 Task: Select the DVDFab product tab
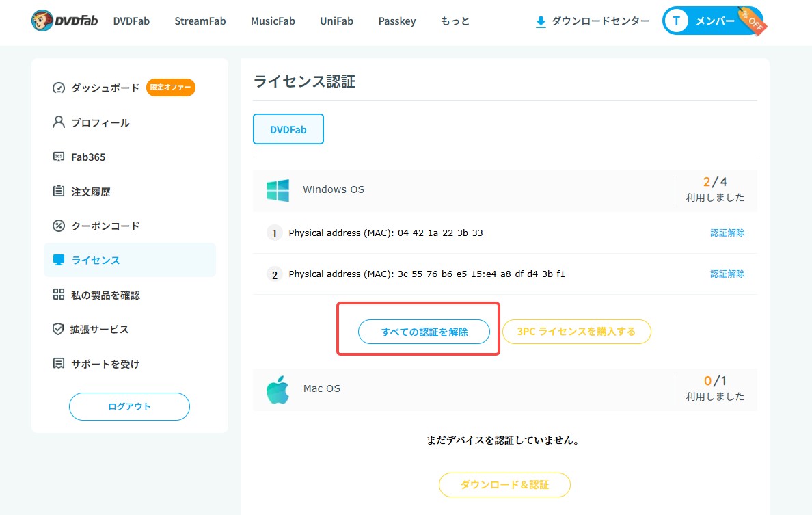coord(288,129)
